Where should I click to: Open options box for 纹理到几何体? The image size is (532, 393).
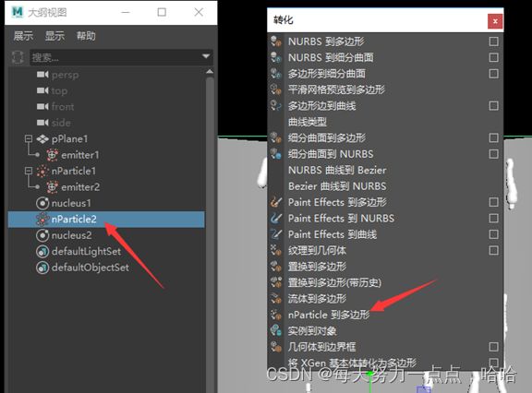tap(493, 250)
